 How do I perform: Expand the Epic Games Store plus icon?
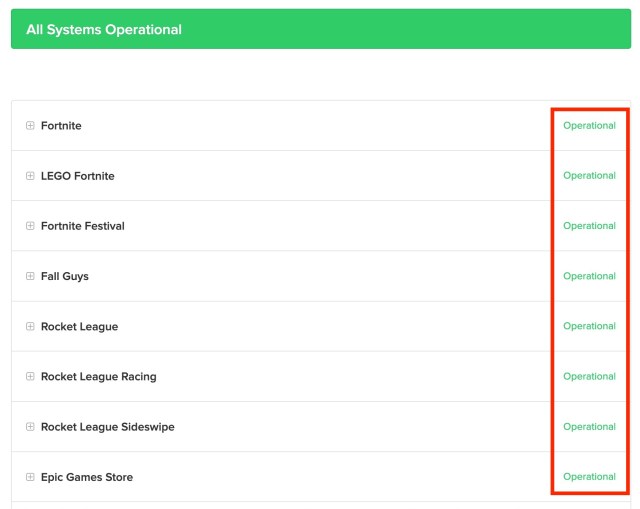coord(30,477)
